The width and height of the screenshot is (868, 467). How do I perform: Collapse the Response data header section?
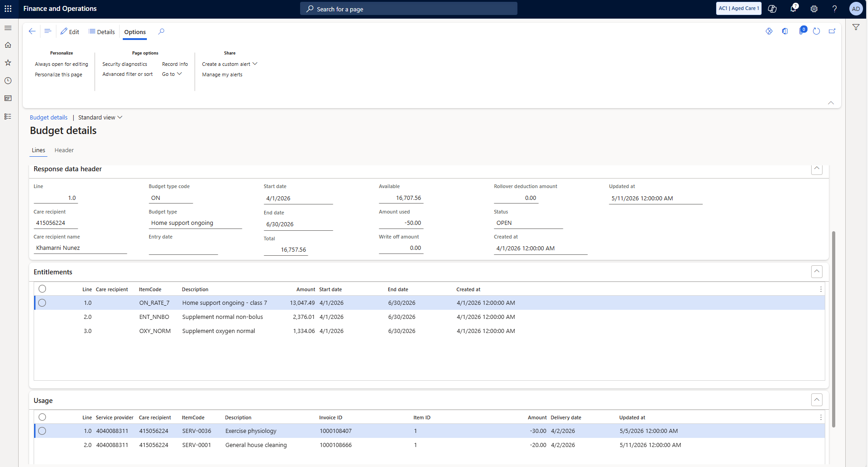click(817, 169)
